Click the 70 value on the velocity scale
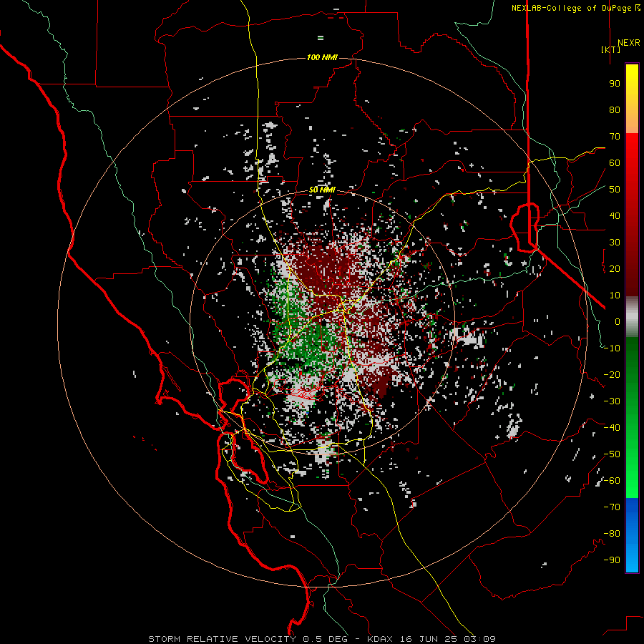 tap(615, 137)
